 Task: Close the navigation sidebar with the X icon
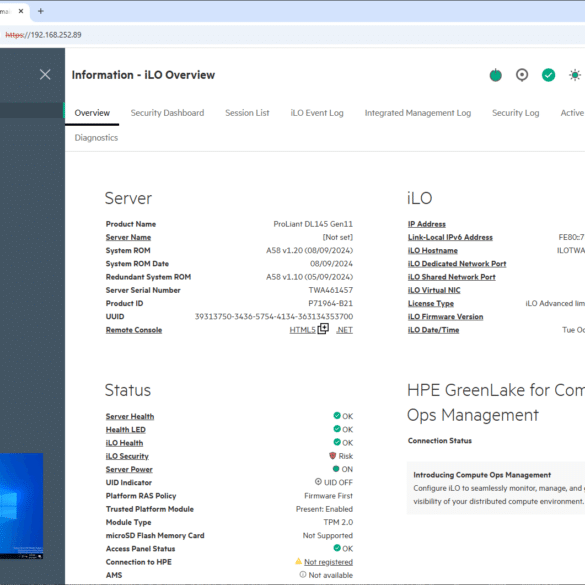pos(45,75)
